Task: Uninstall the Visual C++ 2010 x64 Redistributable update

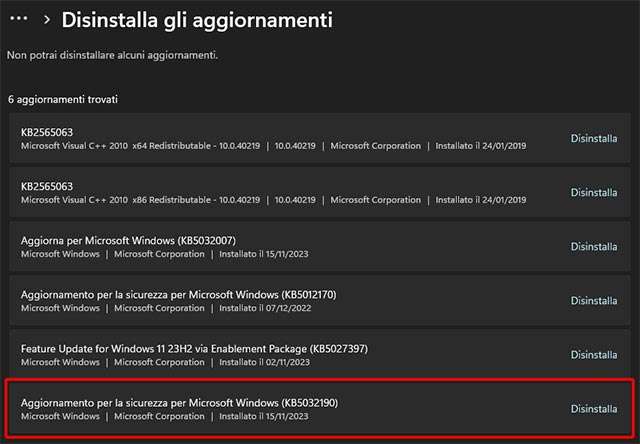Action: click(593, 138)
